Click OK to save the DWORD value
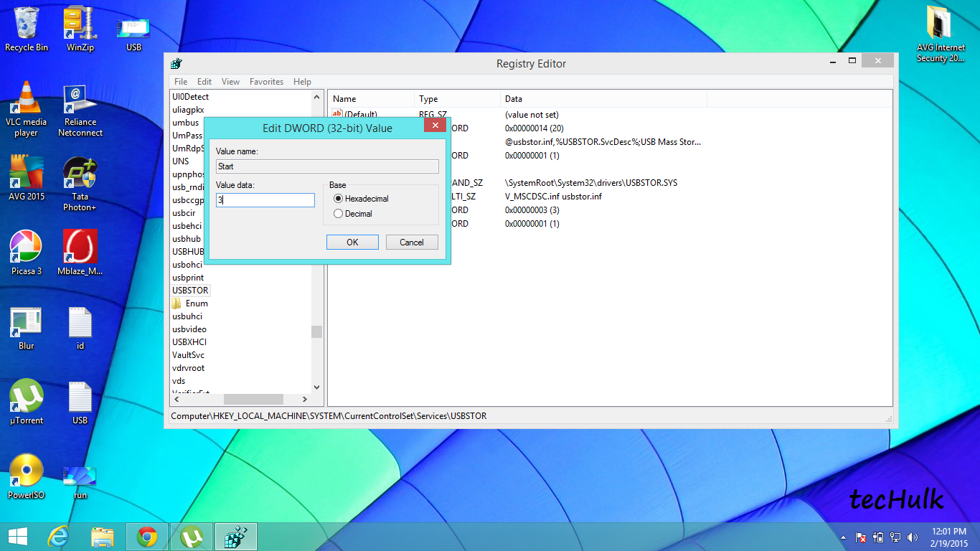Screen dimensions: 980x551 coord(352,242)
